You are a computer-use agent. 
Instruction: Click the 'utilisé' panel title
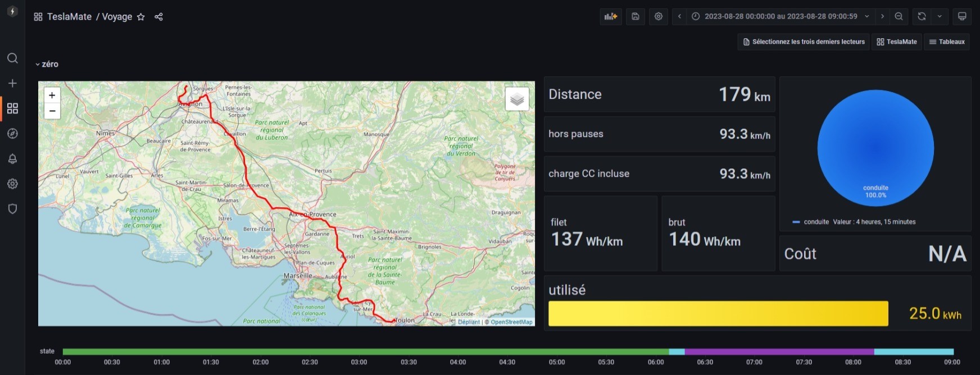[x=567, y=290]
